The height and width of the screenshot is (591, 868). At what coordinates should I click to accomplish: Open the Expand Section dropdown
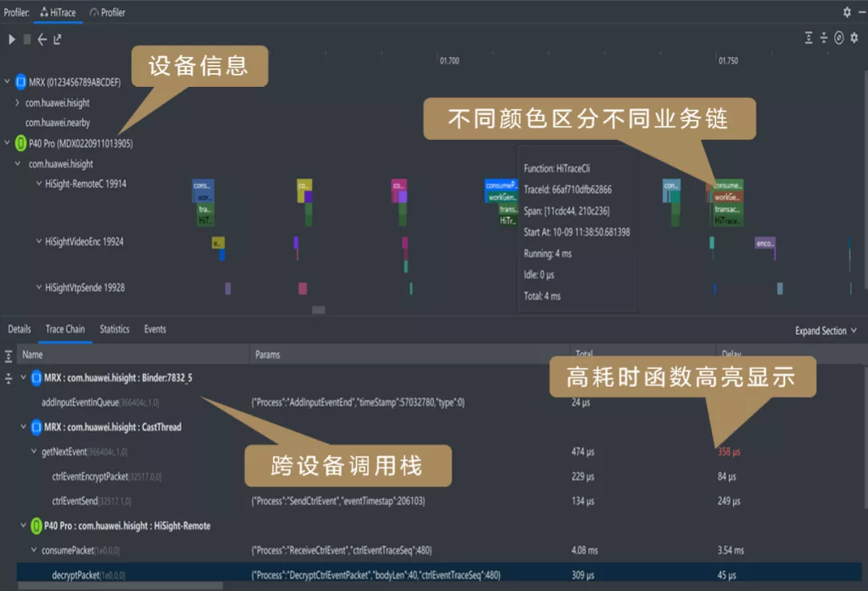click(826, 330)
